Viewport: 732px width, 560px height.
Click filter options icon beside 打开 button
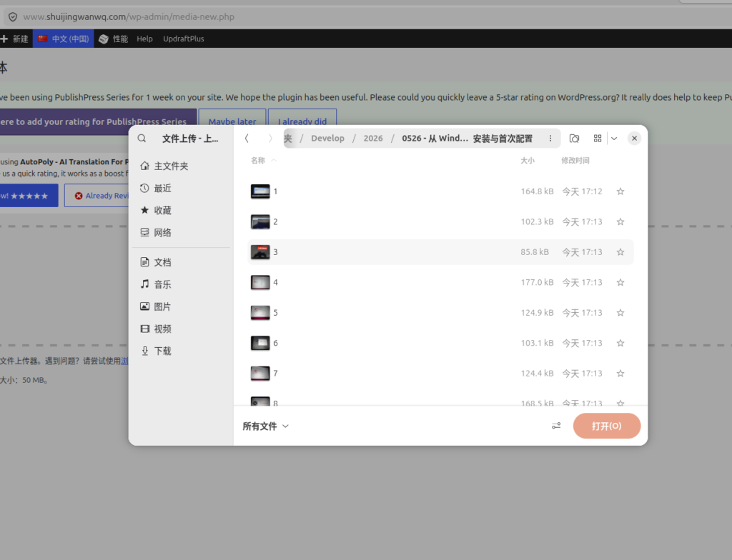tap(556, 426)
